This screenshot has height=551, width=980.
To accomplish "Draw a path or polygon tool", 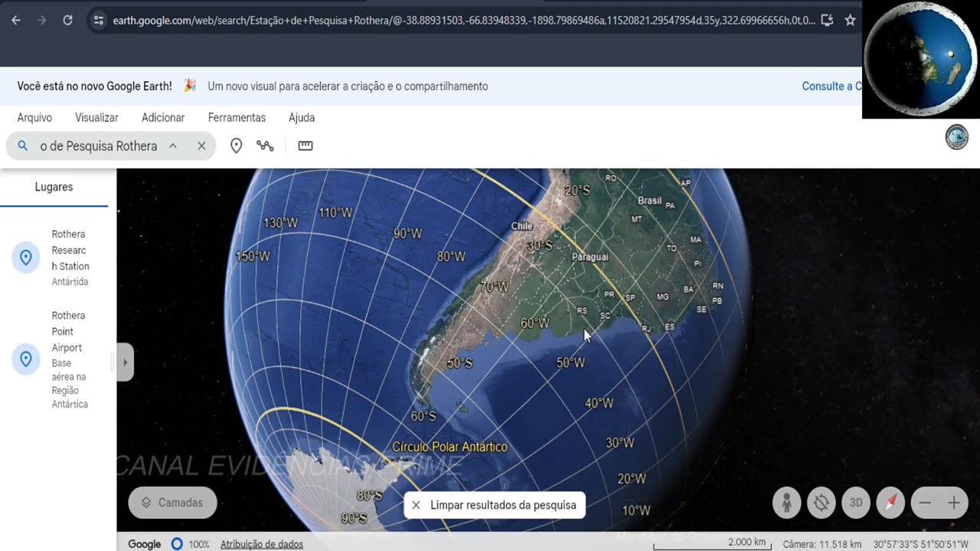I will pyautogui.click(x=265, y=145).
